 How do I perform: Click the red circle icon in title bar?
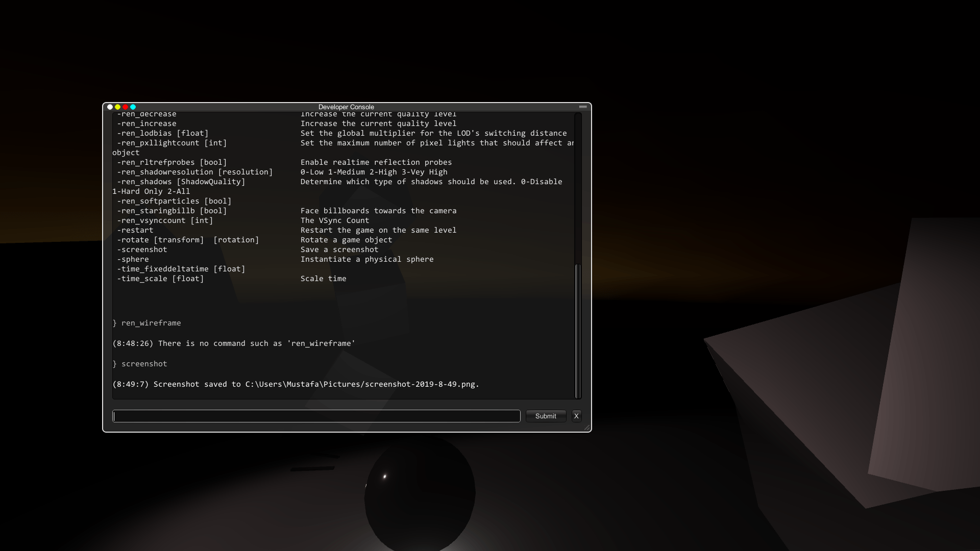pyautogui.click(x=125, y=107)
